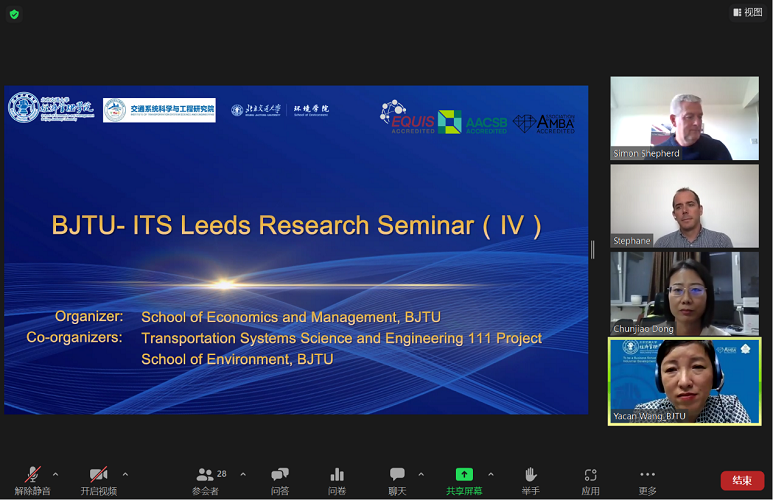
Task: Expand chat options arrow
Action: pyautogui.click(x=421, y=474)
